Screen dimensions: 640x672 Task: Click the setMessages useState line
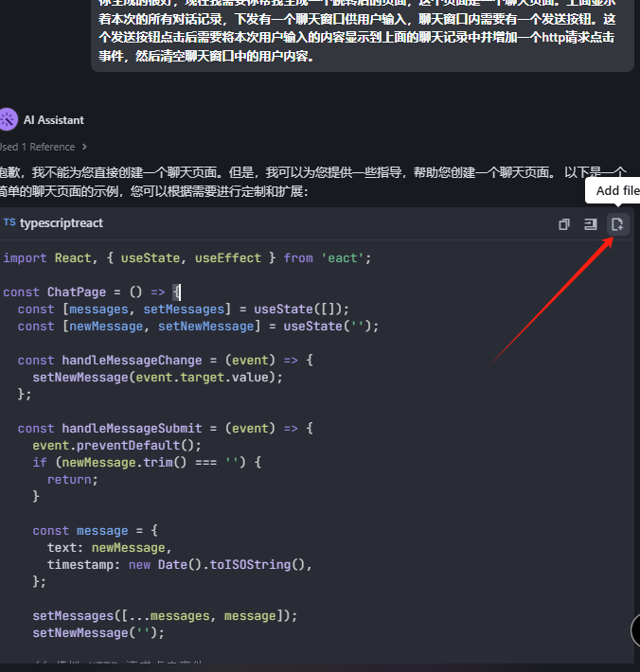pyautogui.click(x=184, y=309)
